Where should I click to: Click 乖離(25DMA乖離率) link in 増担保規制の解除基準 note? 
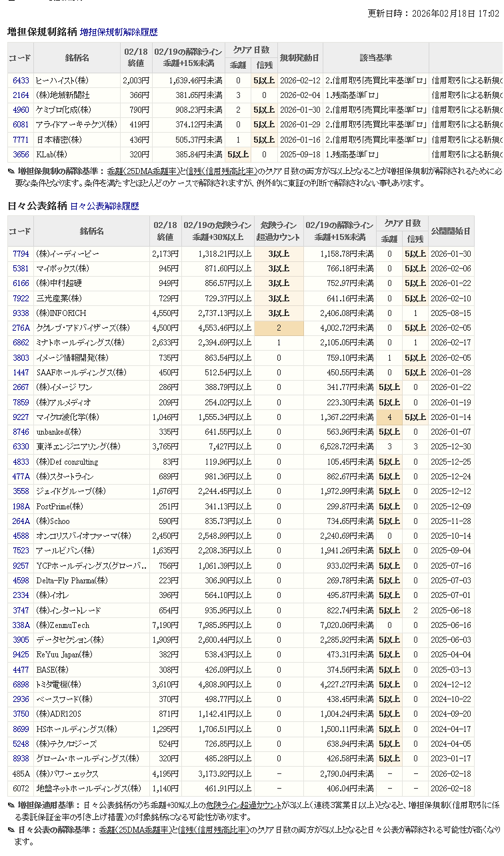139,171
